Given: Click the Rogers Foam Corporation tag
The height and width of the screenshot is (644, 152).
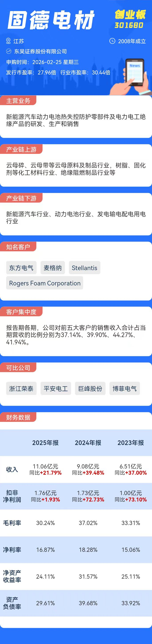Looking at the screenshot, I should click(x=45, y=283).
